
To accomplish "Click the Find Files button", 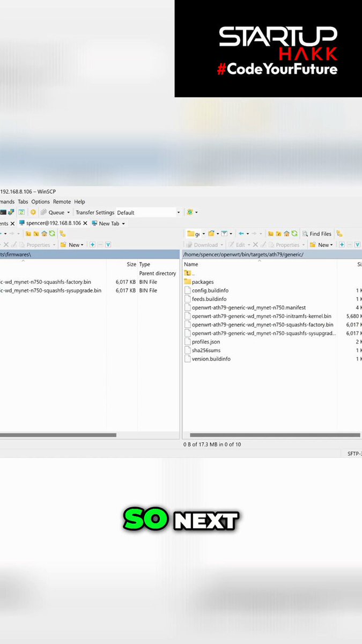I will [x=317, y=234].
